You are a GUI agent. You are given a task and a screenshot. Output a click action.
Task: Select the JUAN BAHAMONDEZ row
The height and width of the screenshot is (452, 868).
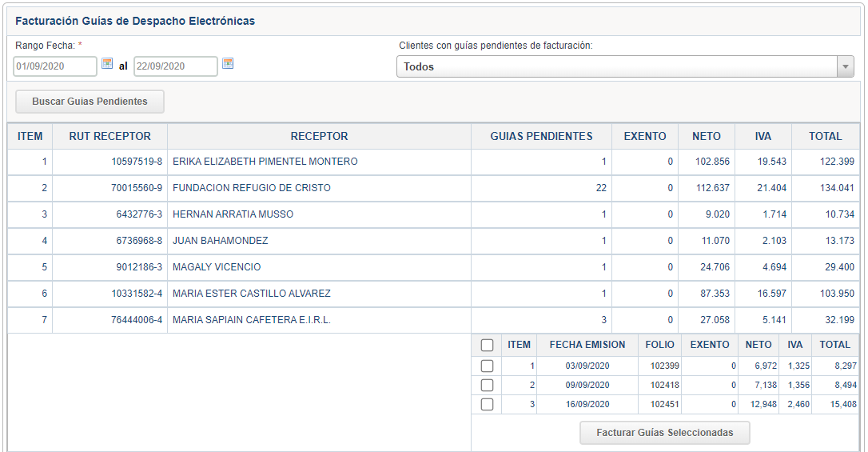[220, 242]
